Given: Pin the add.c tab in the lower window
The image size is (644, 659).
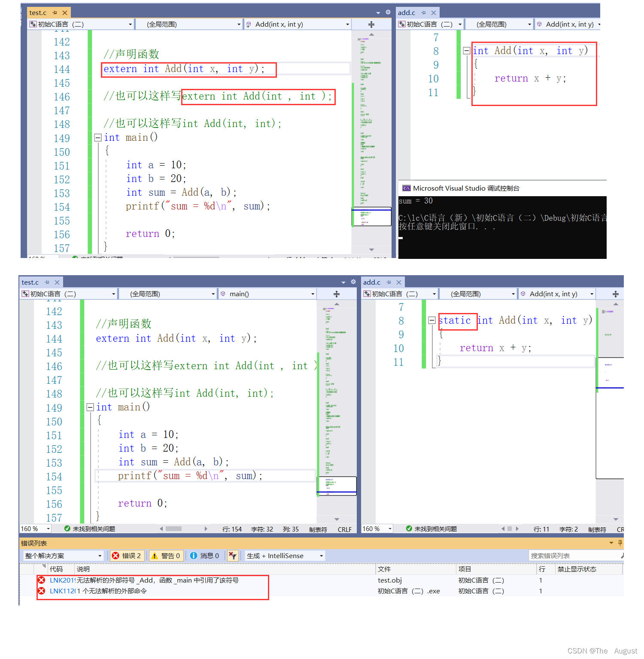Looking at the screenshot, I should tap(389, 282).
